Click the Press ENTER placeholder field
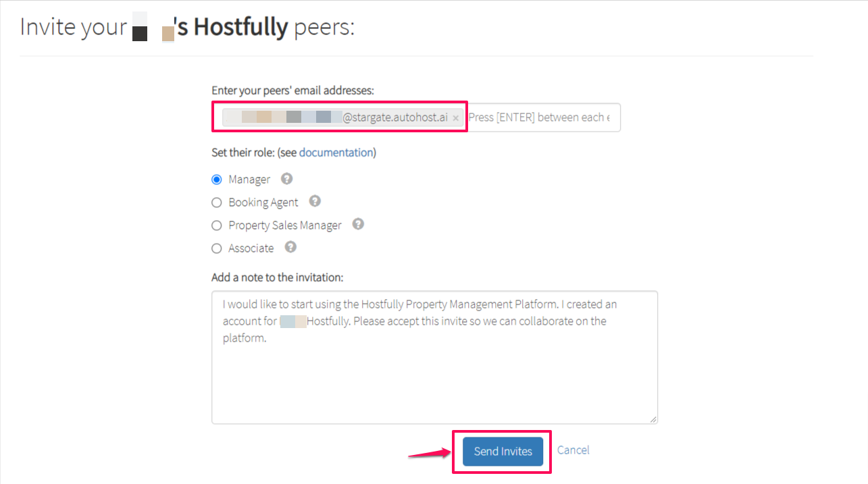The width and height of the screenshot is (868, 484). coord(544,117)
